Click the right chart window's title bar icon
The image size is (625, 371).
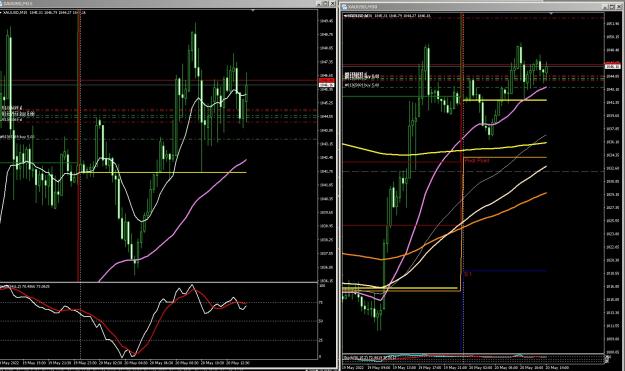345,6
